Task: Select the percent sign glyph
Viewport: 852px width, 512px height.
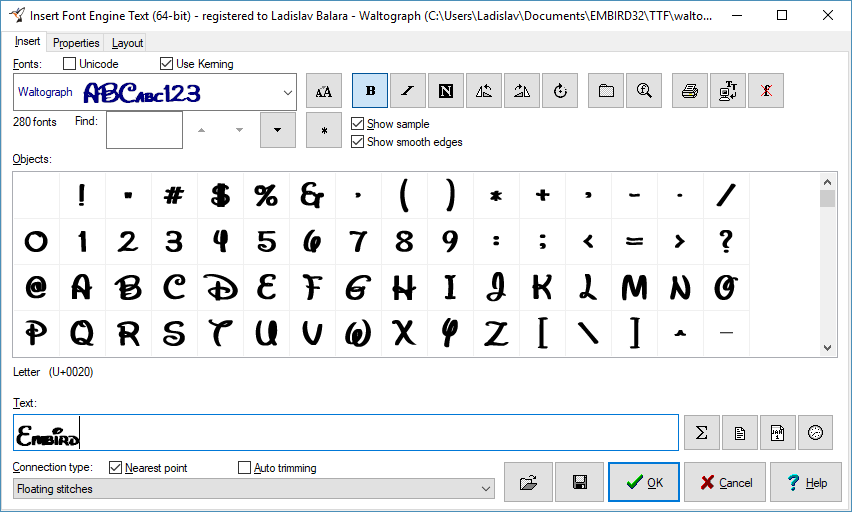Action: (266, 195)
